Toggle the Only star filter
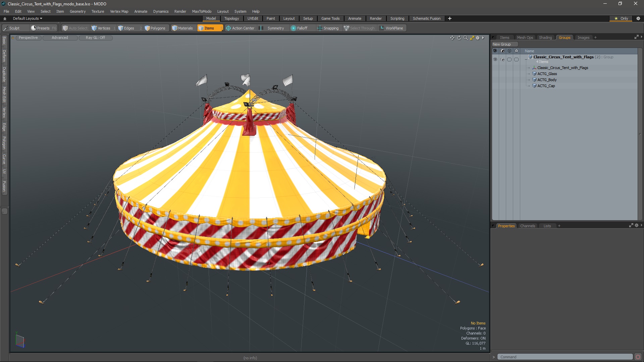Image resolution: width=644 pixels, height=362 pixels. tap(621, 18)
